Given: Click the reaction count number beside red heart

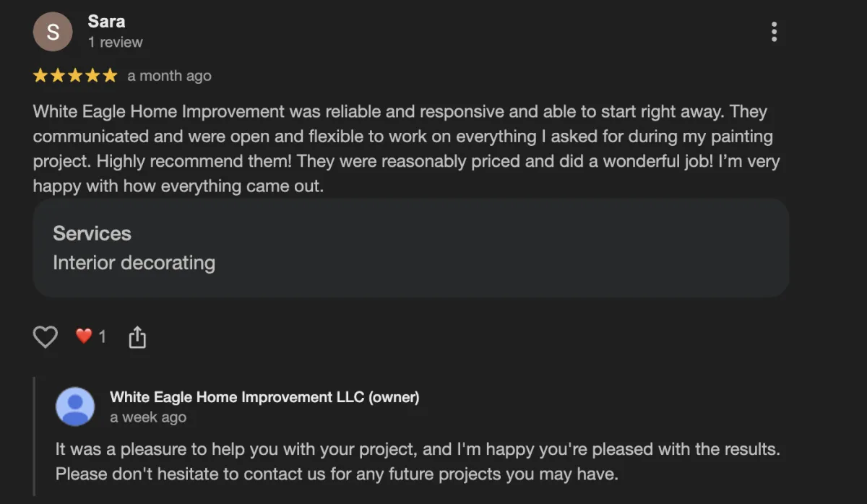Looking at the screenshot, I should click(x=102, y=336).
